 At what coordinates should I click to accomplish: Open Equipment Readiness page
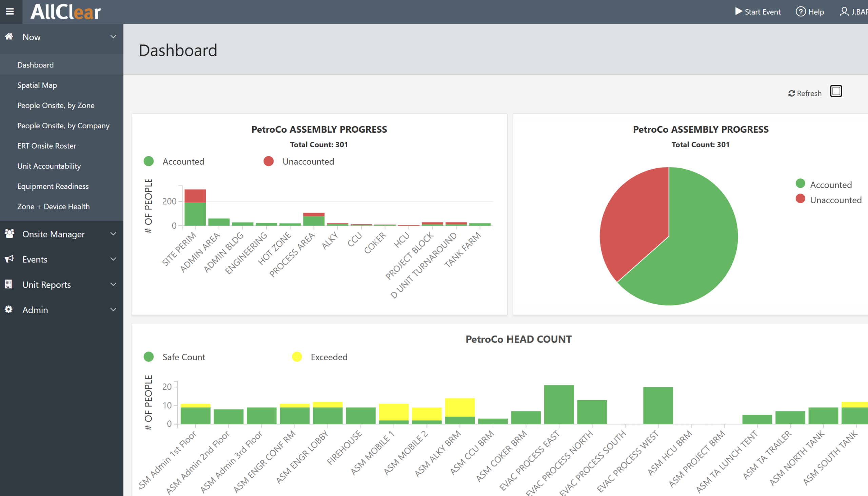coord(62,186)
